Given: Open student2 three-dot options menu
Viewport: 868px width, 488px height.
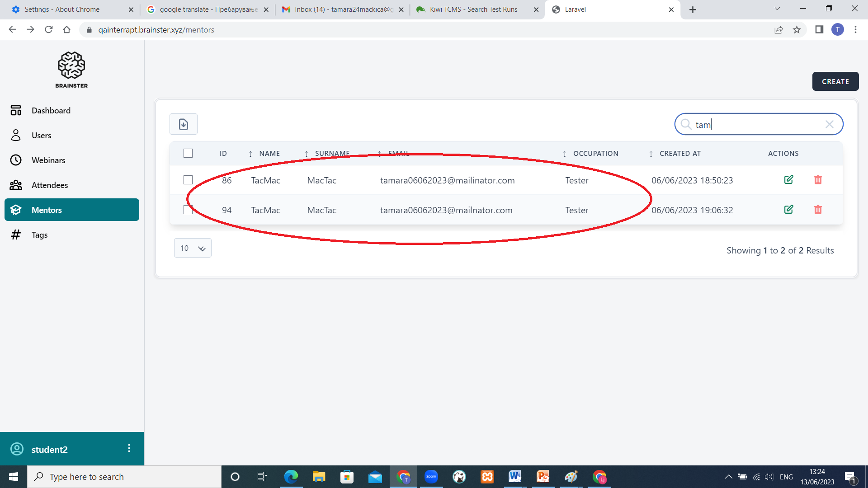Looking at the screenshot, I should (x=129, y=448).
